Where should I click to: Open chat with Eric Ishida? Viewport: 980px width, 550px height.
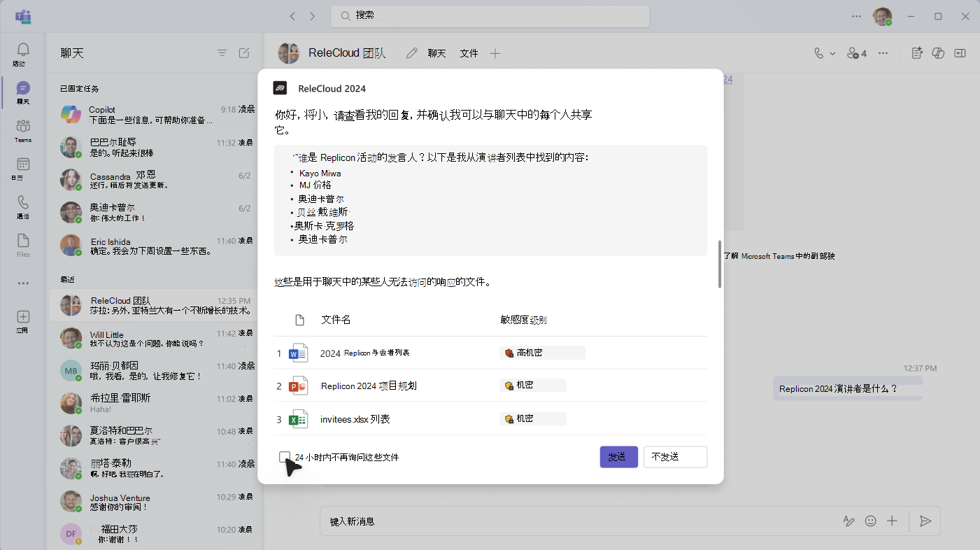click(x=157, y=246)
